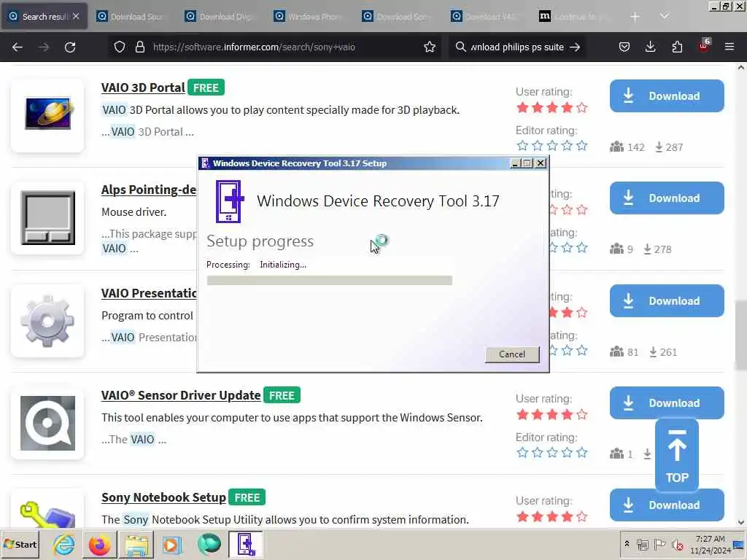Click the VAIO Sensor Driver thumbnail
The width and height of the screenshot is (747, 560).
(x=47, y=423)
